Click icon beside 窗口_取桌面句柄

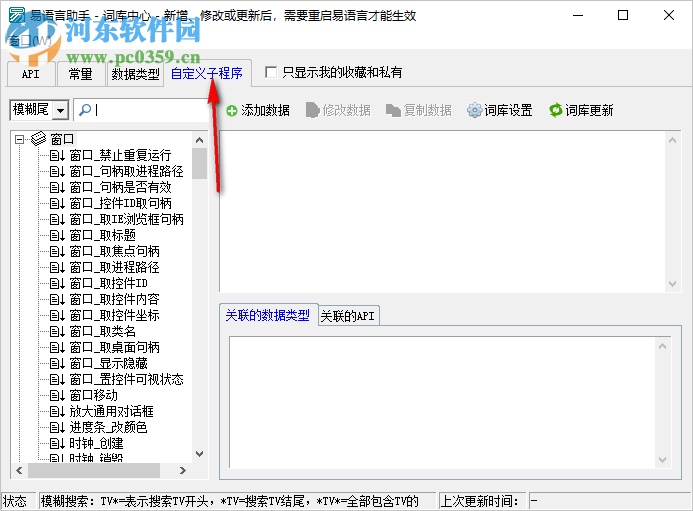click(x=57, y=347)
